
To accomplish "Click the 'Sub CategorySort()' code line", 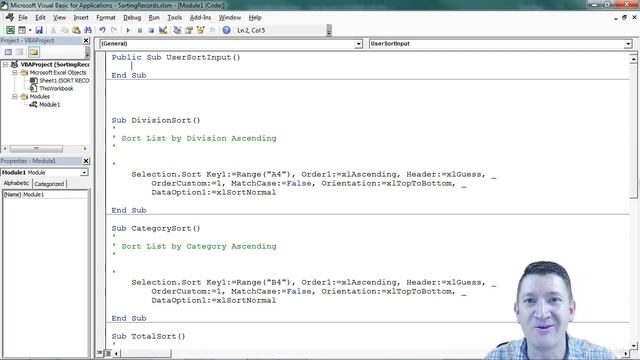I will coord(156,229).
